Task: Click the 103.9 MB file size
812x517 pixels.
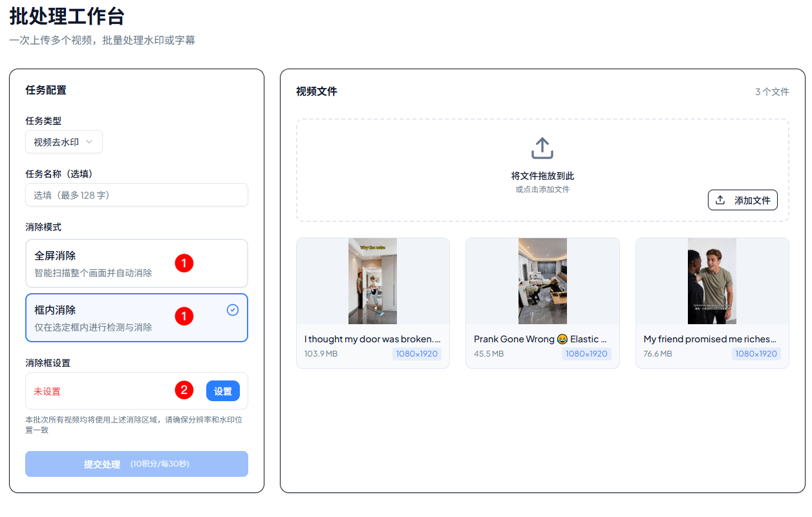Action: [x=321, y=354]
